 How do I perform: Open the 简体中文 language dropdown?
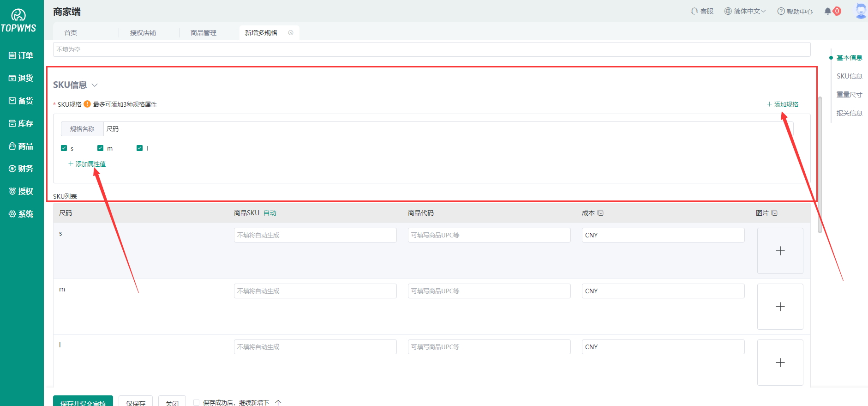coord(745,11)
